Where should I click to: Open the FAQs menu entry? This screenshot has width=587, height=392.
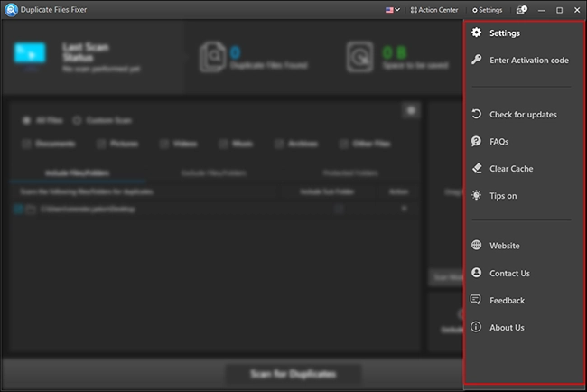pos(499,142)
